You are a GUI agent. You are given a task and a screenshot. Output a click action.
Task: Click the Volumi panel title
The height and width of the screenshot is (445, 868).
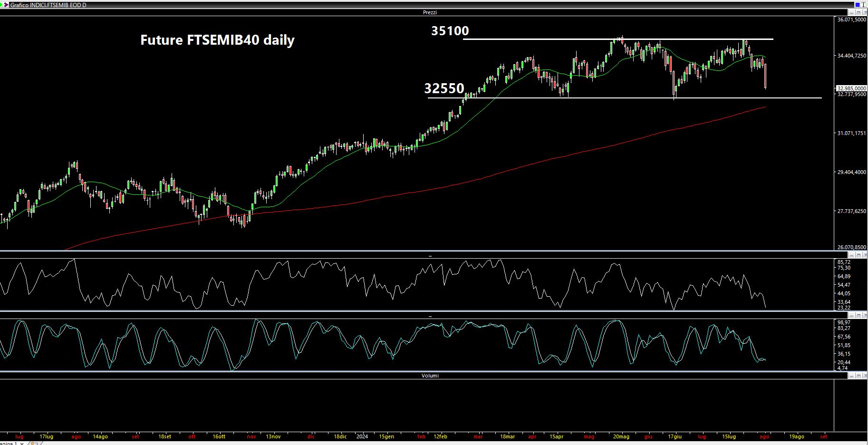coord(430,376)
